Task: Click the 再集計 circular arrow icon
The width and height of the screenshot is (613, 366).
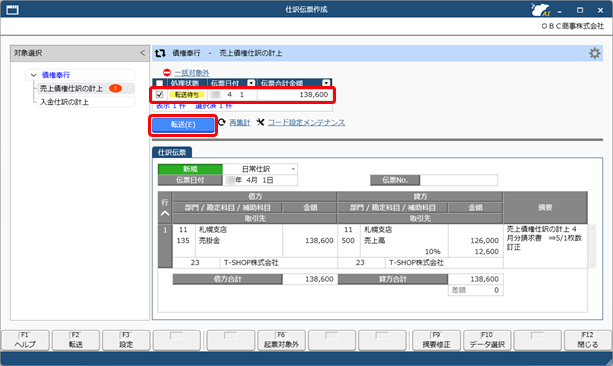Action: (222, 122)
